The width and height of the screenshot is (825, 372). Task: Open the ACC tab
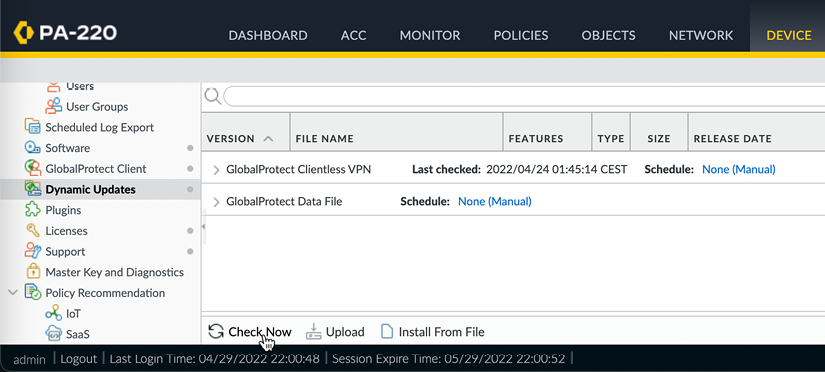(x=354, y=35)
